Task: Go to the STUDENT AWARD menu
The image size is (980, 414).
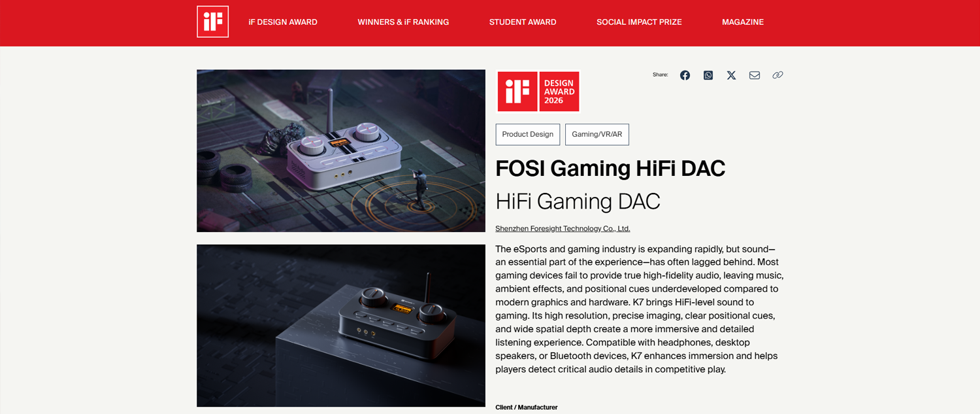Action: tap(523, 22)
